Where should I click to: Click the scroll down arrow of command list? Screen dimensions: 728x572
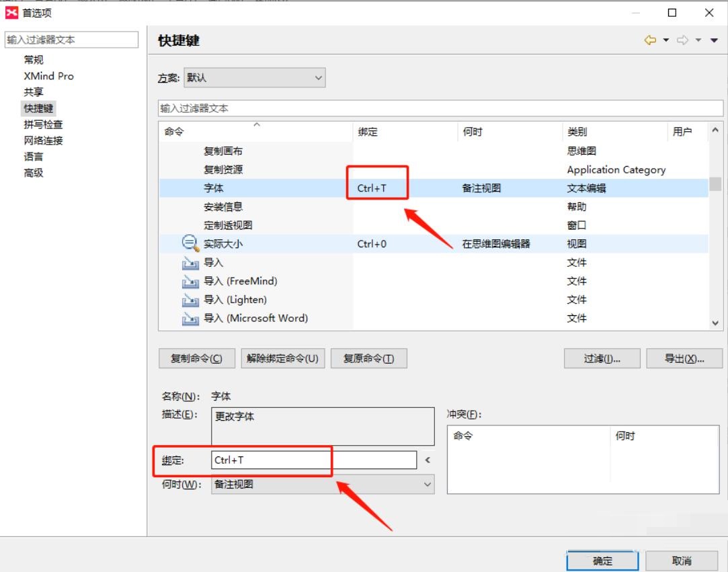715,323
